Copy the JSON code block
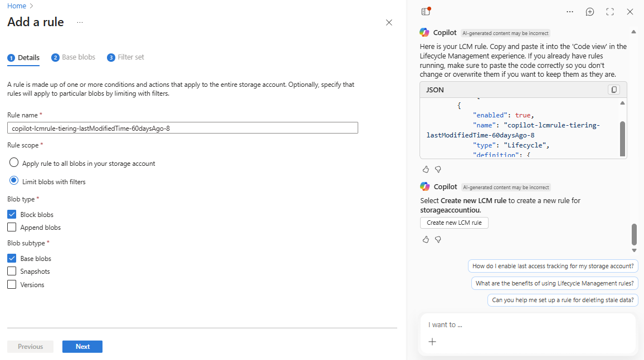The image size is (644, 360). click(613, 90)
